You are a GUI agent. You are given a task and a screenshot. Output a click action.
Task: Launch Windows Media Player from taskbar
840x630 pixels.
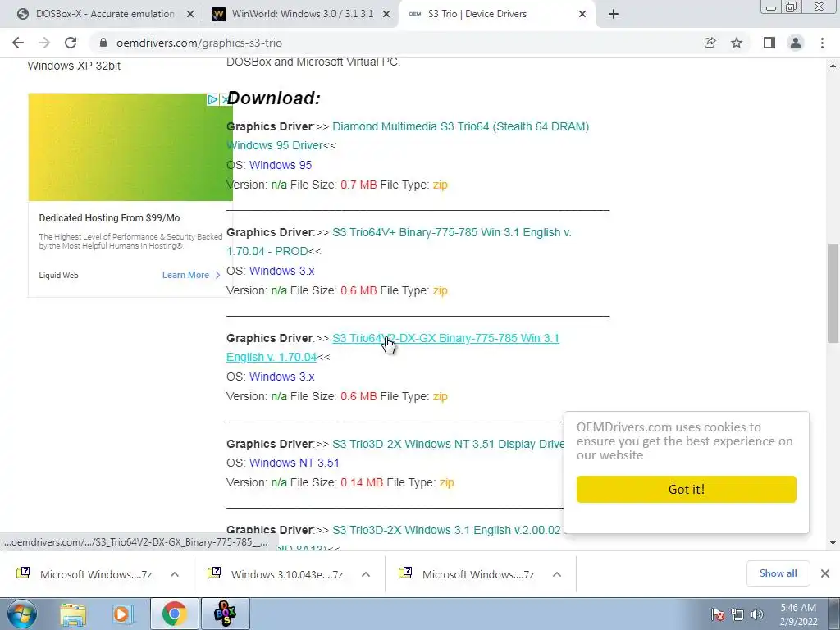click(x=123, y=614)
